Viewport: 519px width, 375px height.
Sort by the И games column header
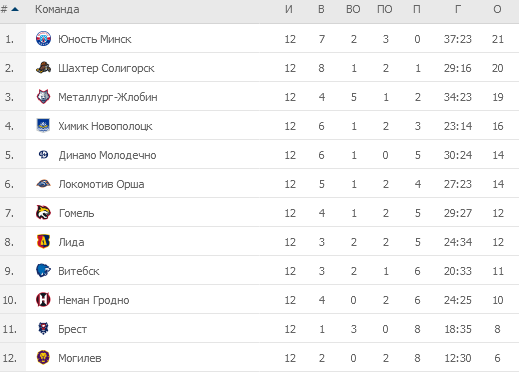(289, 9)
